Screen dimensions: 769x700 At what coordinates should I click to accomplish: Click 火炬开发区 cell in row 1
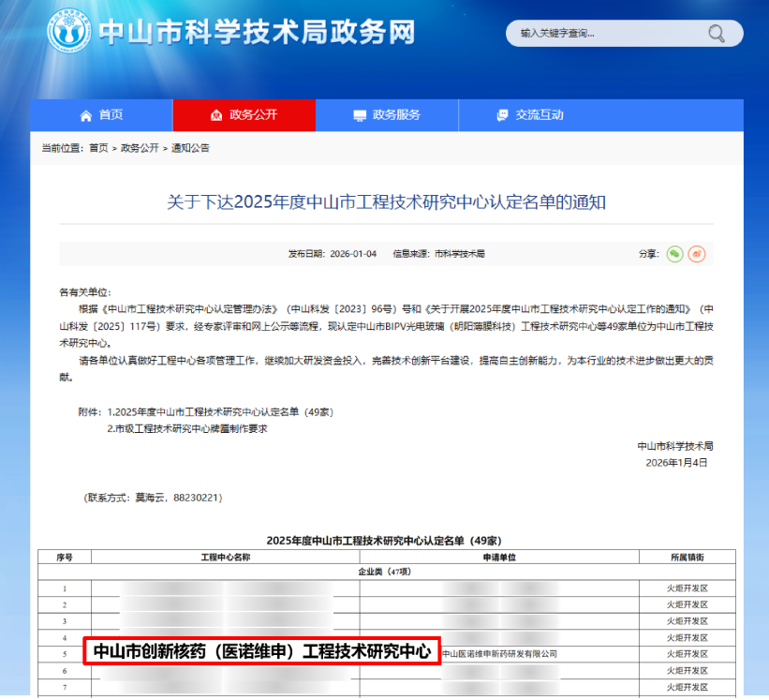[688, 588]
